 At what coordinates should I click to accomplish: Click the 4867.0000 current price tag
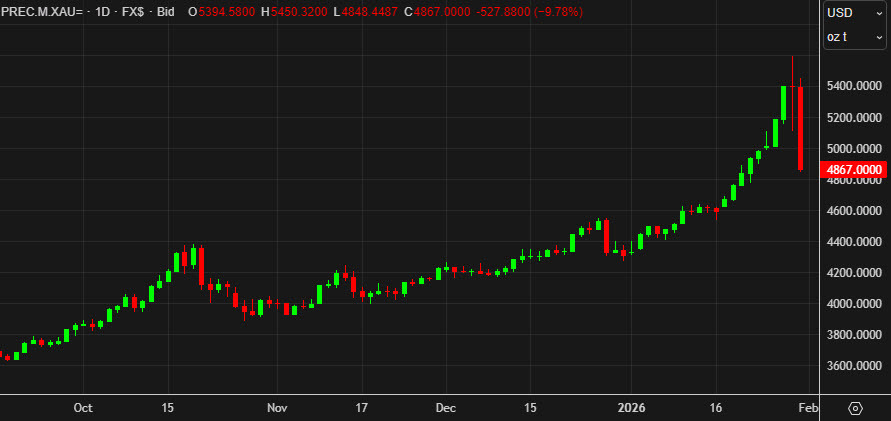853,170
